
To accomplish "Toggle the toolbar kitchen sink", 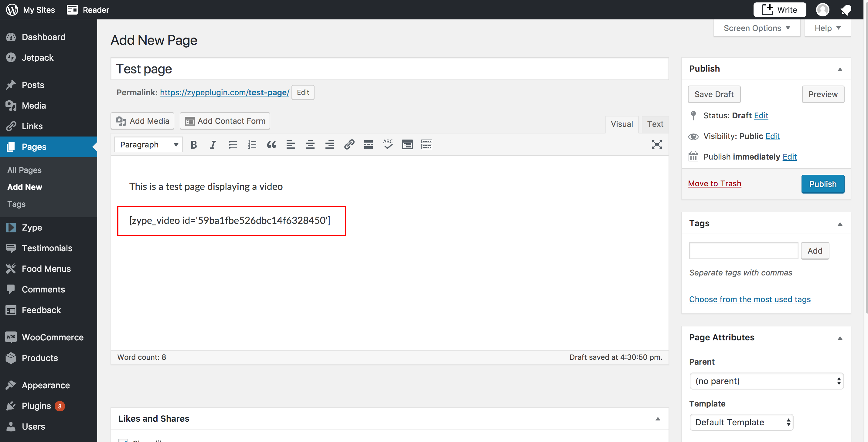I will 427,145.
